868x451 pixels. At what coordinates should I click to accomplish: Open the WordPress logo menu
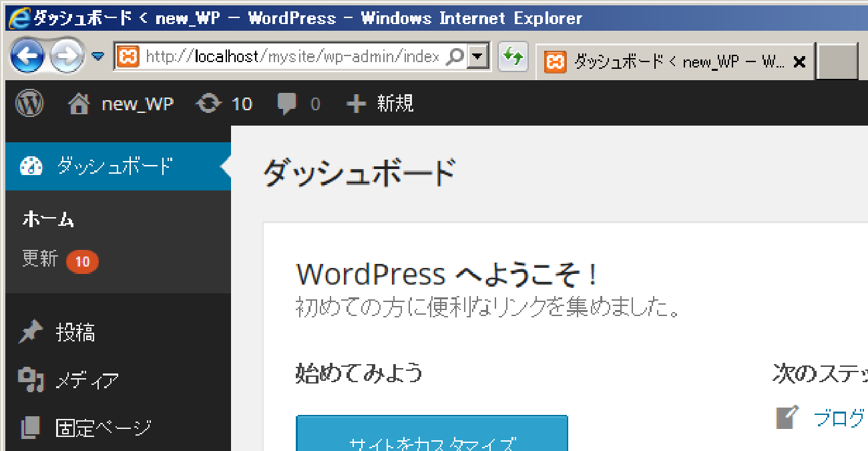pyautogui.click(x=29, y=104)
